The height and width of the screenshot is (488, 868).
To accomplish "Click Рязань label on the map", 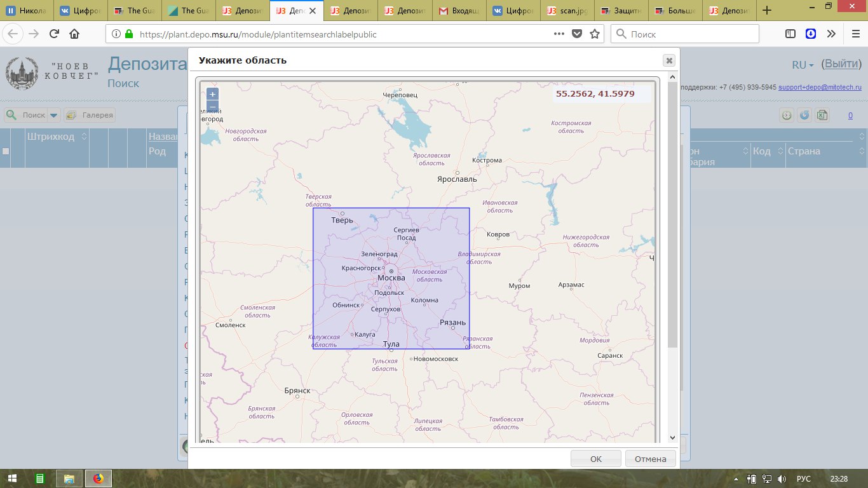I will (x=453, y=323).
